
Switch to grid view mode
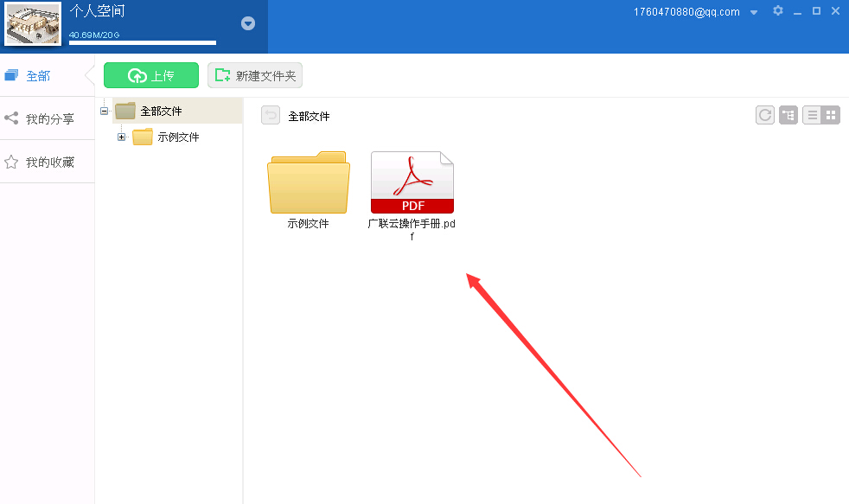830,114
